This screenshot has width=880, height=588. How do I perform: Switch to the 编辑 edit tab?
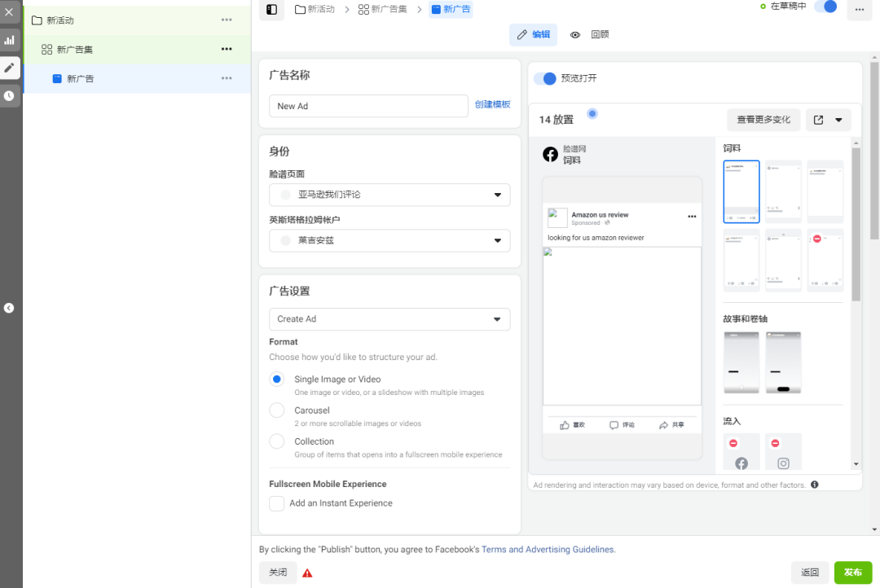point(533,35)
